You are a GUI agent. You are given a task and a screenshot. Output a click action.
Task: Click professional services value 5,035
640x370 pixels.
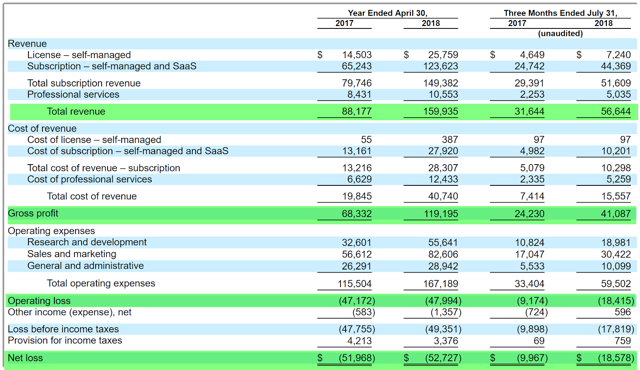pos(618,95)
